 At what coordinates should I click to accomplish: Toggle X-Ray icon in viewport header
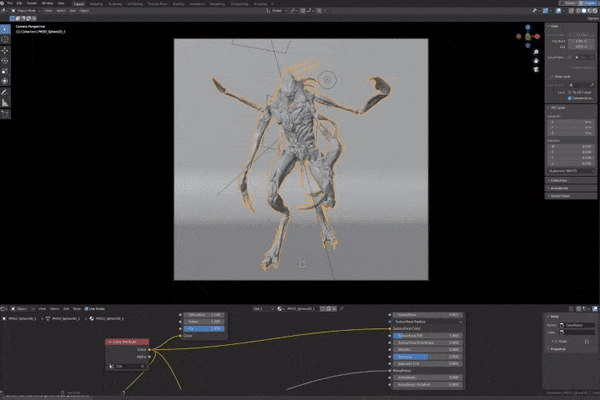[x=571, y=11]
